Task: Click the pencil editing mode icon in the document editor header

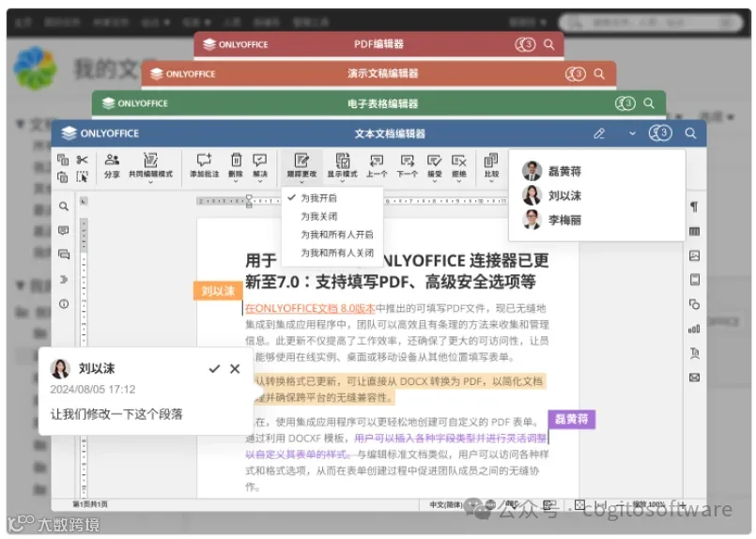Action: (x=599, y=133)
